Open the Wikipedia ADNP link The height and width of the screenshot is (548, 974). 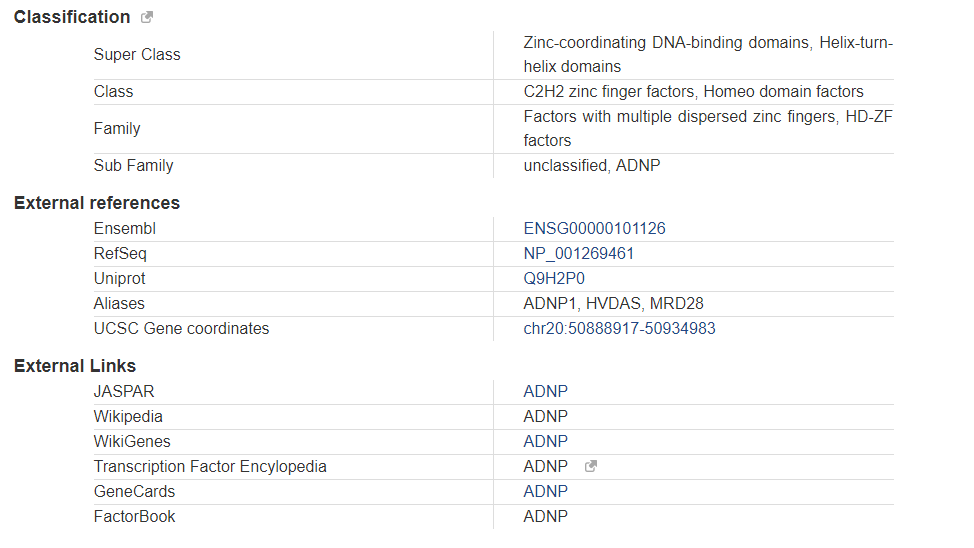(x=545, y=416)
